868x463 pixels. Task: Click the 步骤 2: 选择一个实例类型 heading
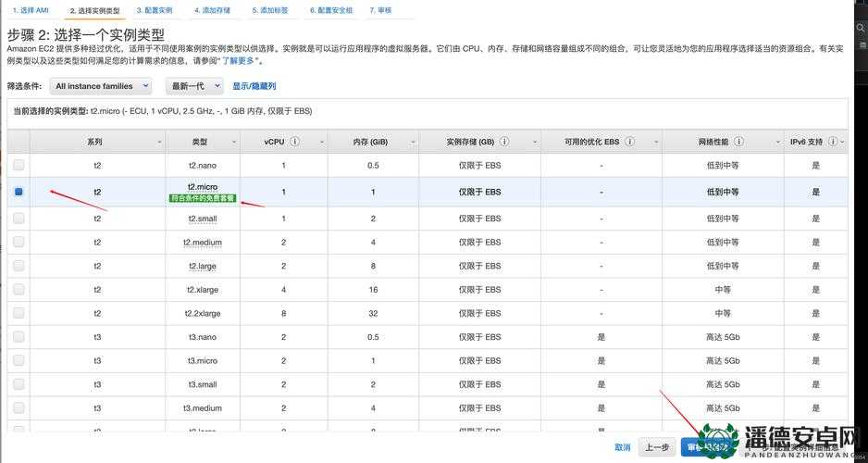point(86,35)
